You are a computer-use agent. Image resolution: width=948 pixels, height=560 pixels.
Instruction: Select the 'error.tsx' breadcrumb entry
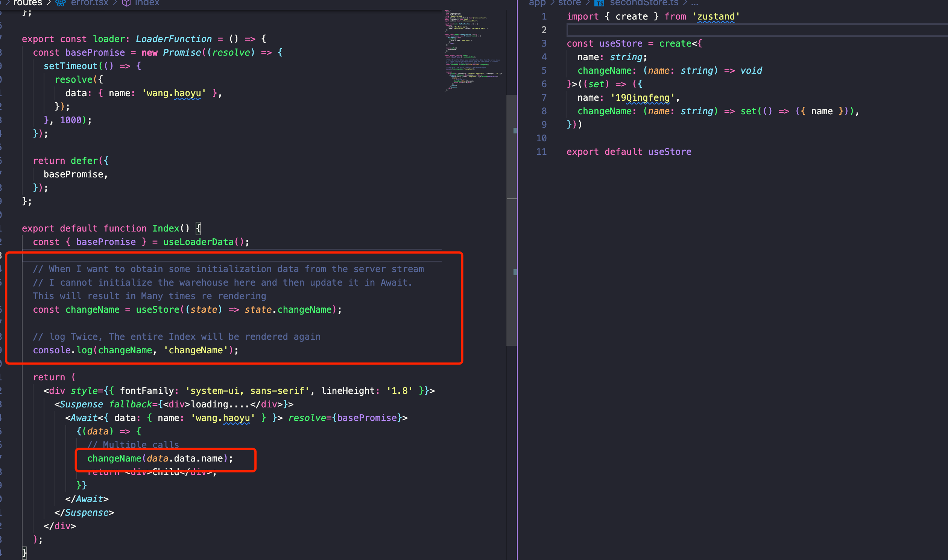[90, 3]
